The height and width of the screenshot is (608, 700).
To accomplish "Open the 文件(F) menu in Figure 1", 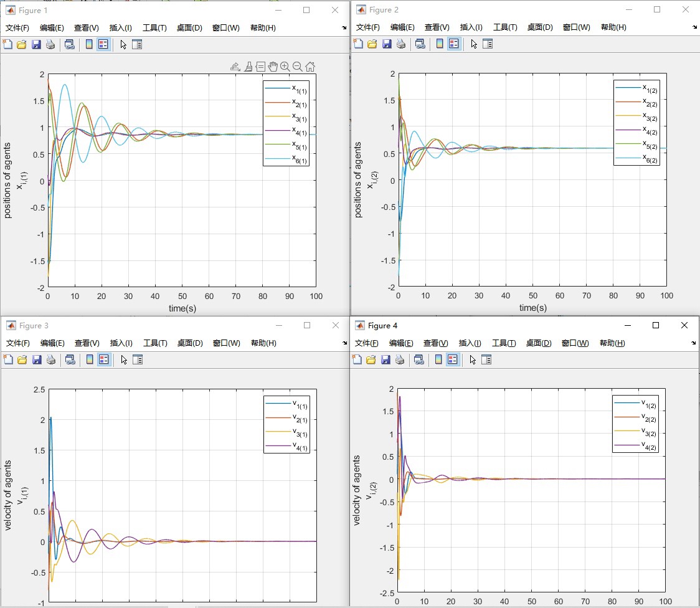I will [17, 27].
